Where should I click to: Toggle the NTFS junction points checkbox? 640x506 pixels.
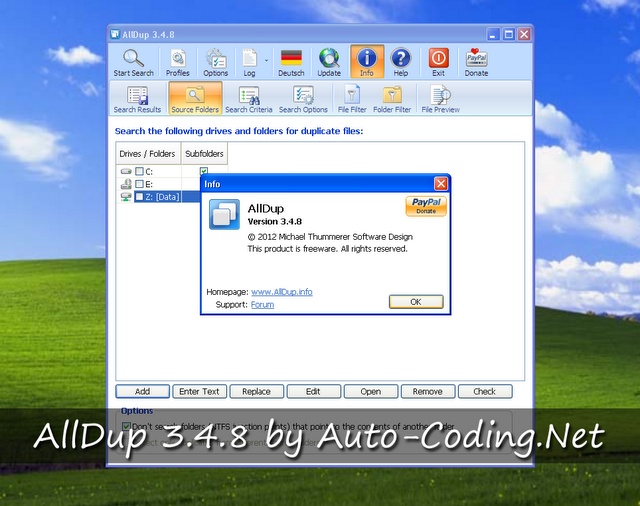(x=127, y=426)
